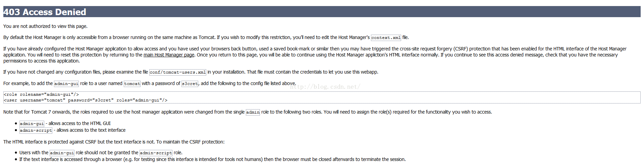Click the user username line in code block

pyautogui.click(x=86, y=100)
